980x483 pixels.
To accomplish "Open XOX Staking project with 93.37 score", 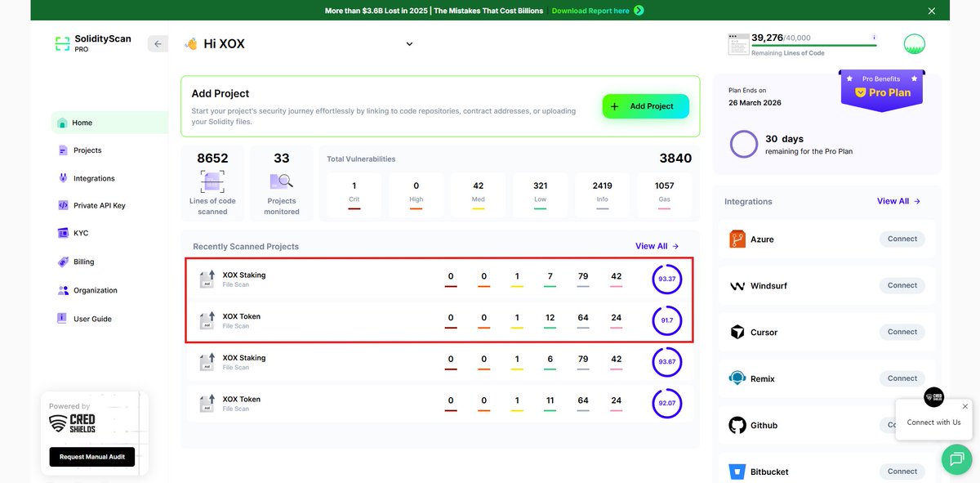I will 439,280.
